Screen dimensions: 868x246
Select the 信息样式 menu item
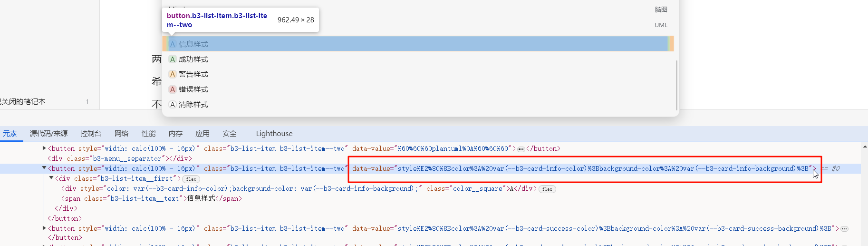[418, 44]
